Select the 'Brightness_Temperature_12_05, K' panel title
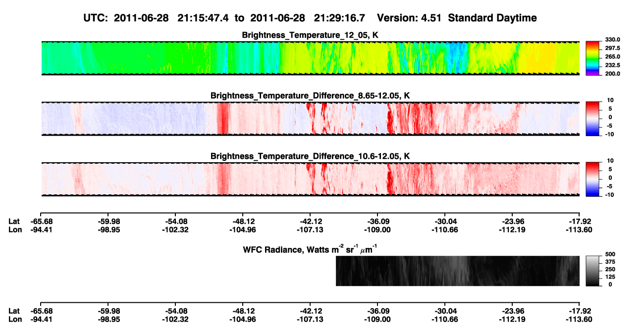The height and width of the screenshot is (330, 644). 310,35
